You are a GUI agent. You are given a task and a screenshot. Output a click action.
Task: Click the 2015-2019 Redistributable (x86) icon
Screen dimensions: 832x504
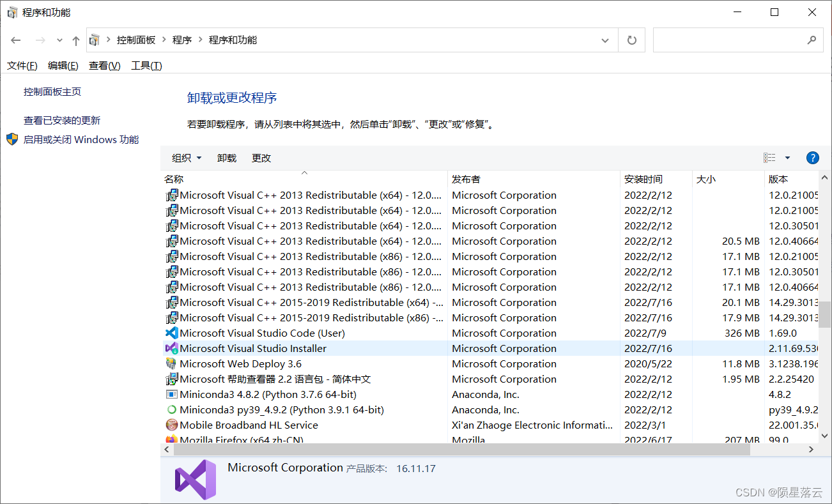(171, 317)
